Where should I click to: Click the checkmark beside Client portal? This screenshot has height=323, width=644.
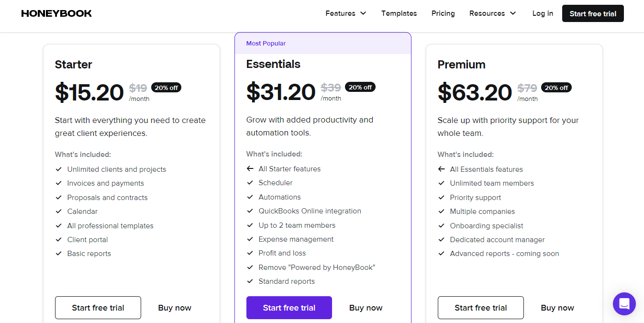59,240
